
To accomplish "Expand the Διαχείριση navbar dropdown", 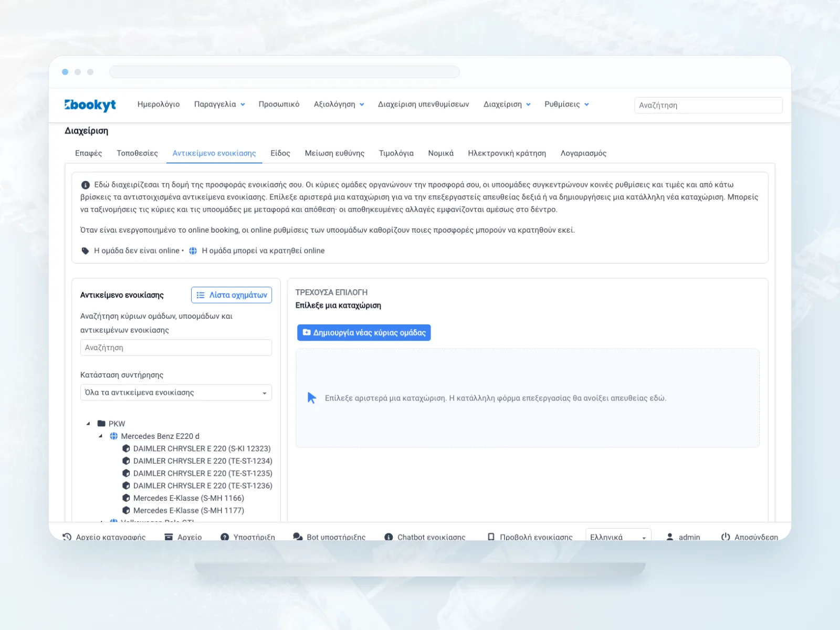I will [507, 104].
